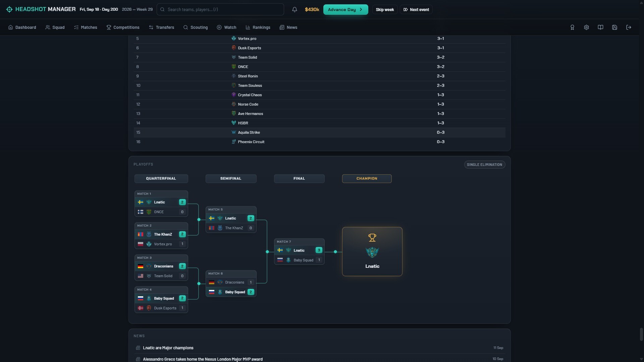
Task: Select The KhanZ in Match 2
Action: [161, 234]
